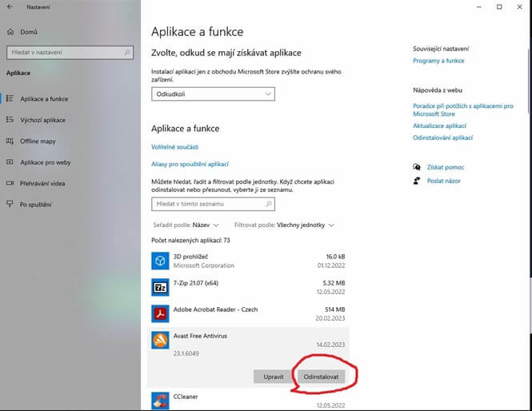Go back with the arrow icon
The height and width of the screenshot is (411, 532).
[x=10, y=6]
